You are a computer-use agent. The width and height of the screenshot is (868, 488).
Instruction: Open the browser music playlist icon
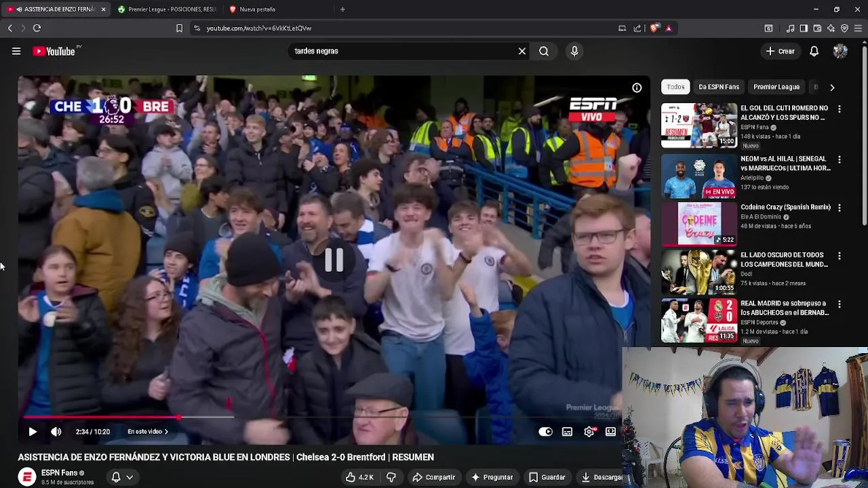pos(790,28)
